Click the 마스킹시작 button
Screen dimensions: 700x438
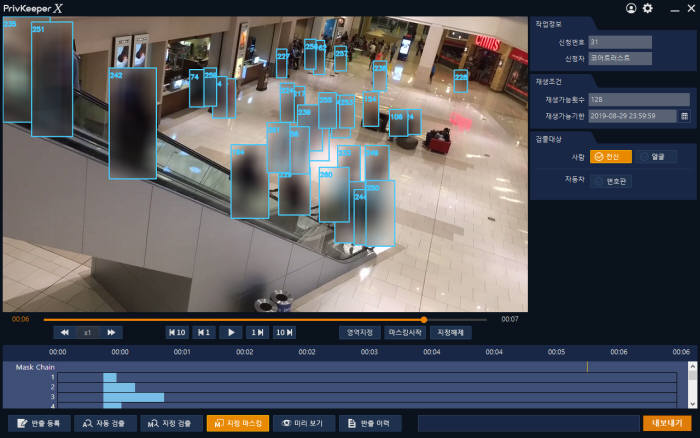405,332
